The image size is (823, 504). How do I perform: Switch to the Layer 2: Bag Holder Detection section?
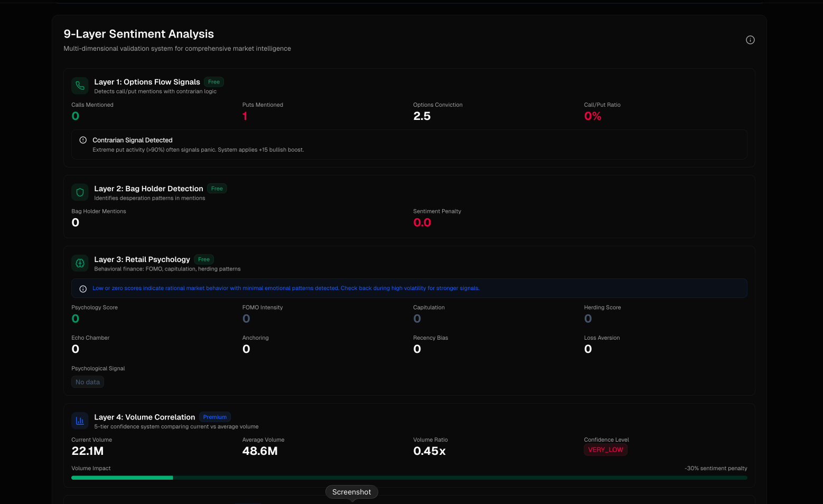148,189
